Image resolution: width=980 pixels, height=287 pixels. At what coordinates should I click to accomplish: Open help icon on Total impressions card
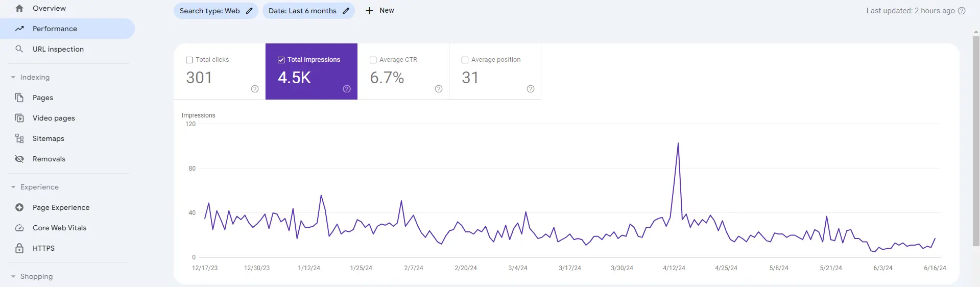click(x=347, y=89)
